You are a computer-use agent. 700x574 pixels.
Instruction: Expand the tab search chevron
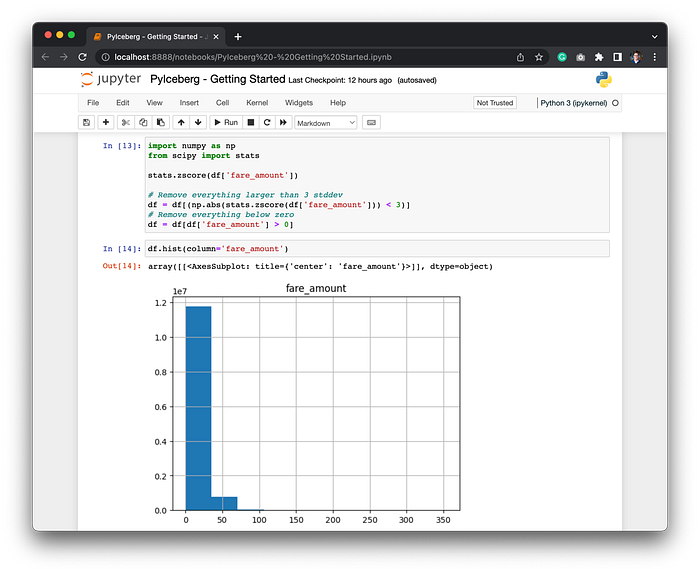[654, 37]
